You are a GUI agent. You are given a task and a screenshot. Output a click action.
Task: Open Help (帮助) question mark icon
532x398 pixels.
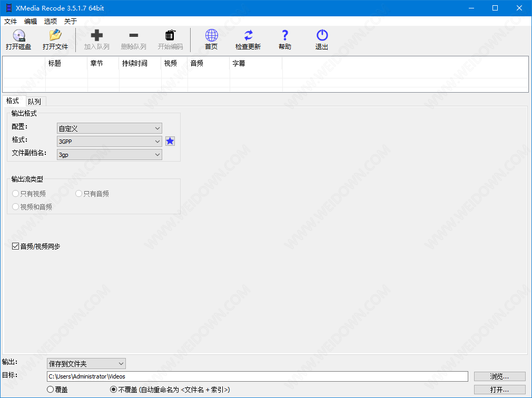(x=285, y=36)
